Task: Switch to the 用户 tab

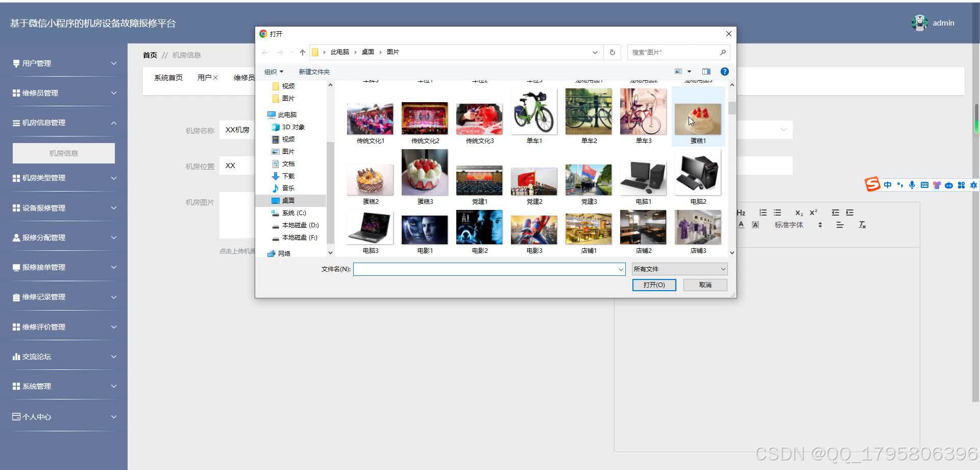Action: click(x=204, y=78)
